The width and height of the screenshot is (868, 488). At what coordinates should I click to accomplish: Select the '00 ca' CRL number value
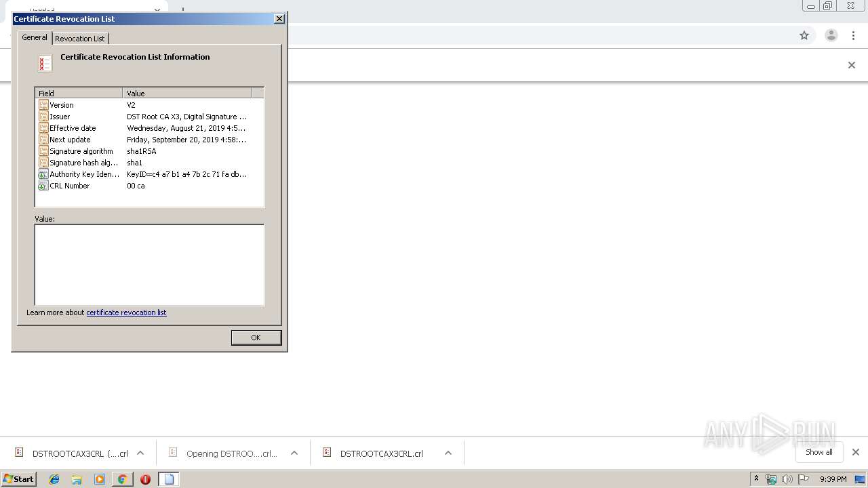tap(136, 186)
